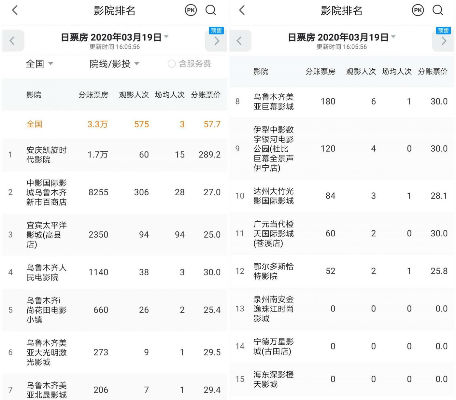Toggle the 含服务费 radio option

(x=190, y=64)
